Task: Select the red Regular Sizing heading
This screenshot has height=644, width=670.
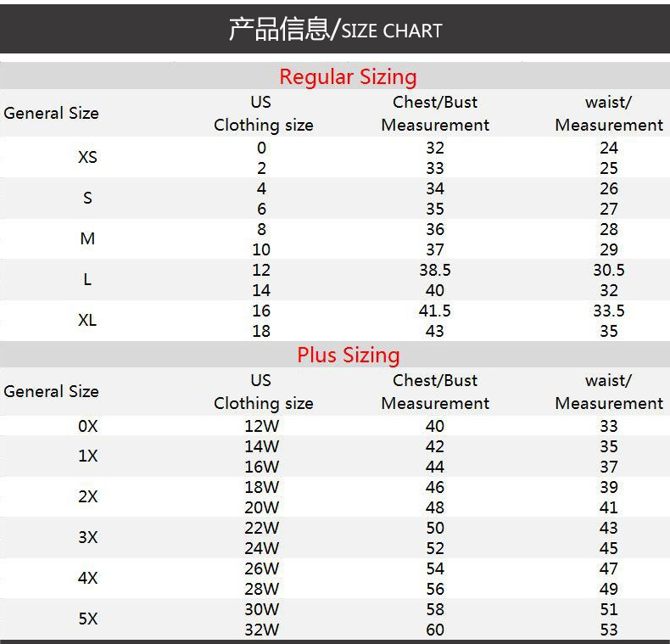Action: tap(348, 77)
